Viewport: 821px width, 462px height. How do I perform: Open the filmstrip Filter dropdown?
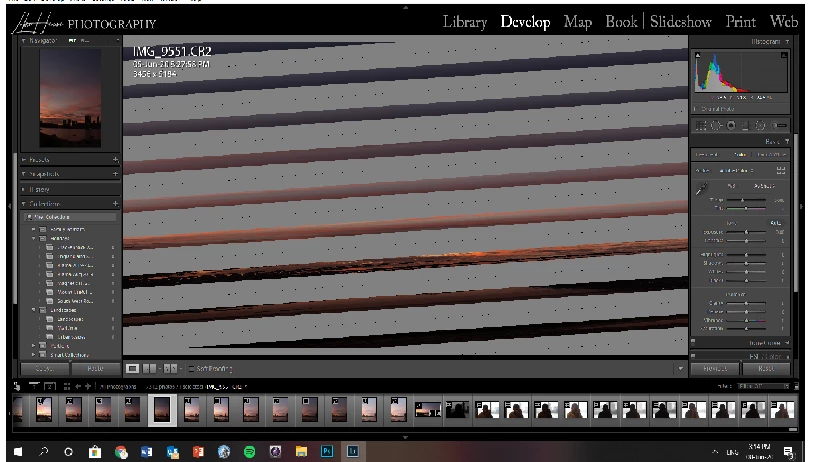tap(763, 386)
